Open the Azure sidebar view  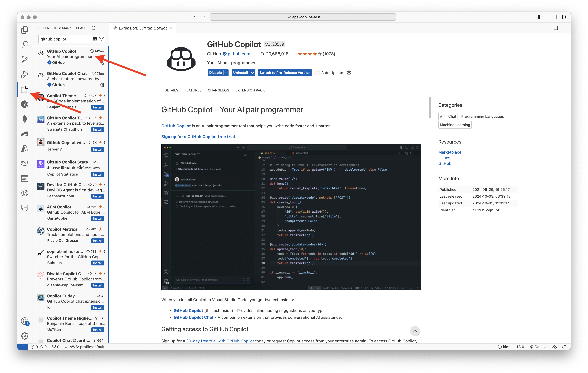24,149
